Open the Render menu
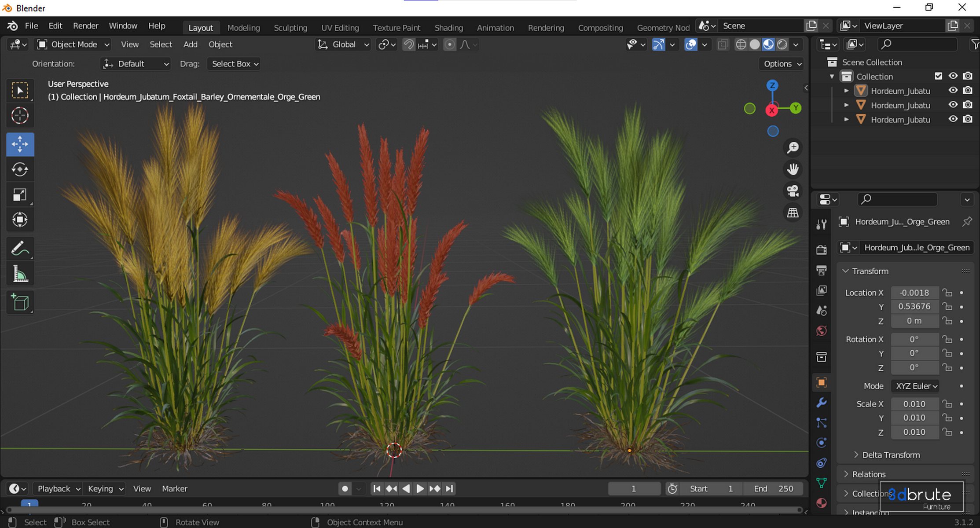Viewport: 980px width, 528px height. pyautogui.click(x=85, y=26)
